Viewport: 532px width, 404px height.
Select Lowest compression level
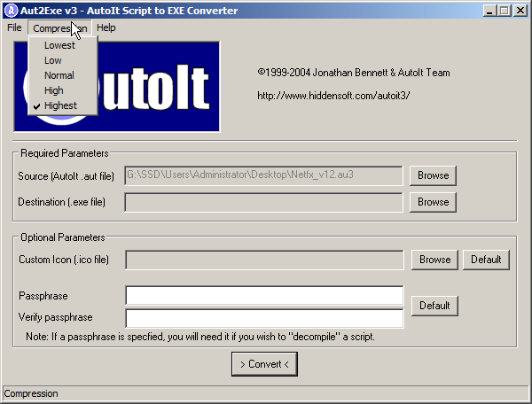click(x=63, y=45)
